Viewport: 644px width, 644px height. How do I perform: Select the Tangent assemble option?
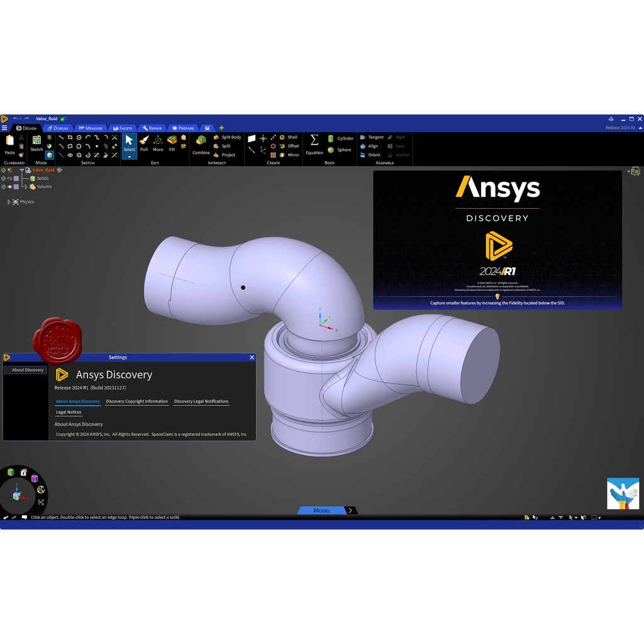pos(374,137)
